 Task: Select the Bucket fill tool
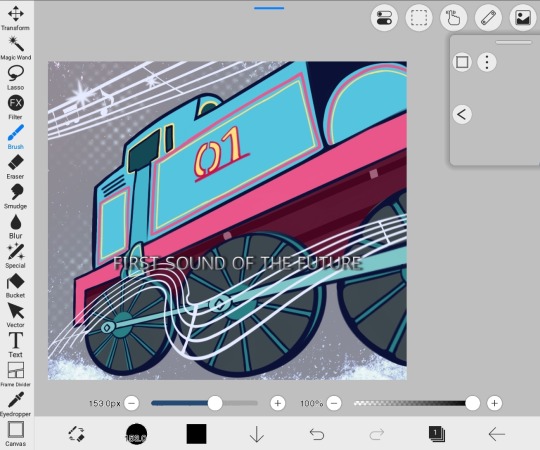click(x=15, y=285)
